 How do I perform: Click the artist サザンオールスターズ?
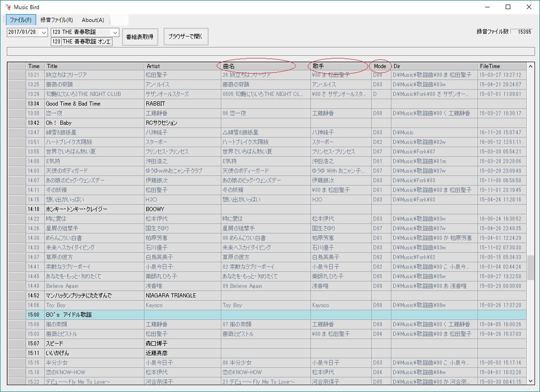click(167, 94)
